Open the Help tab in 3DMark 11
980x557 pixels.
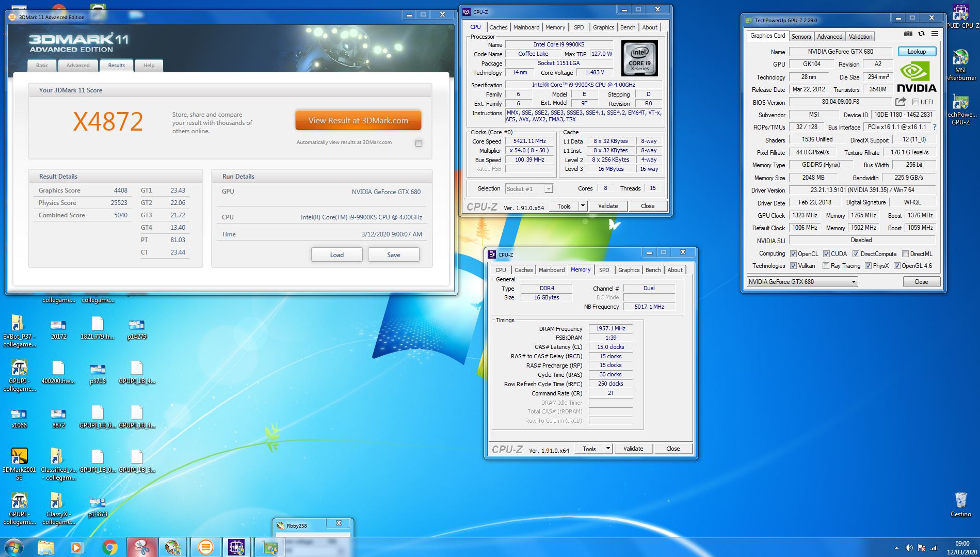click(149, 66)
